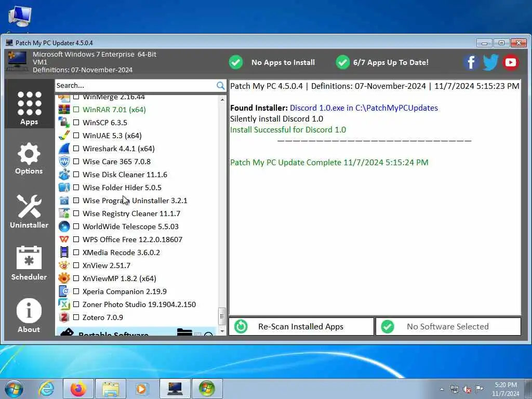Show hidden system tray icons
The height and width of the screenshot is (399, 532).
click(442, 390)
